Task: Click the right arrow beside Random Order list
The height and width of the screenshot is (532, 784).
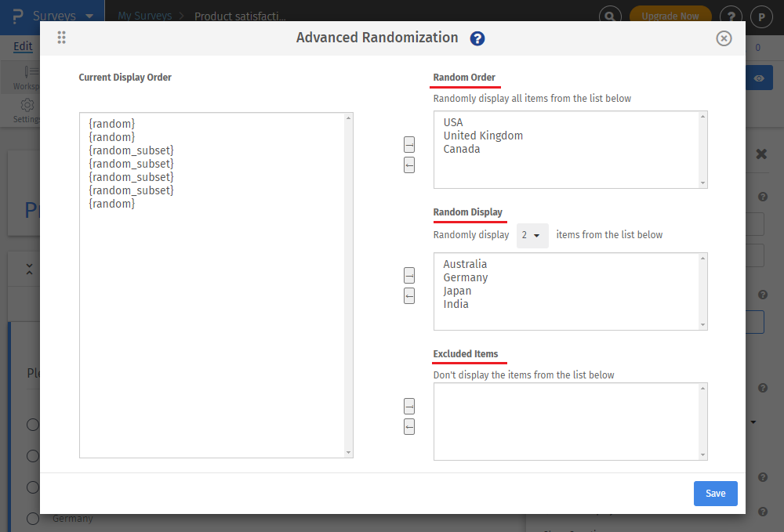Action: tap(409, 144)
